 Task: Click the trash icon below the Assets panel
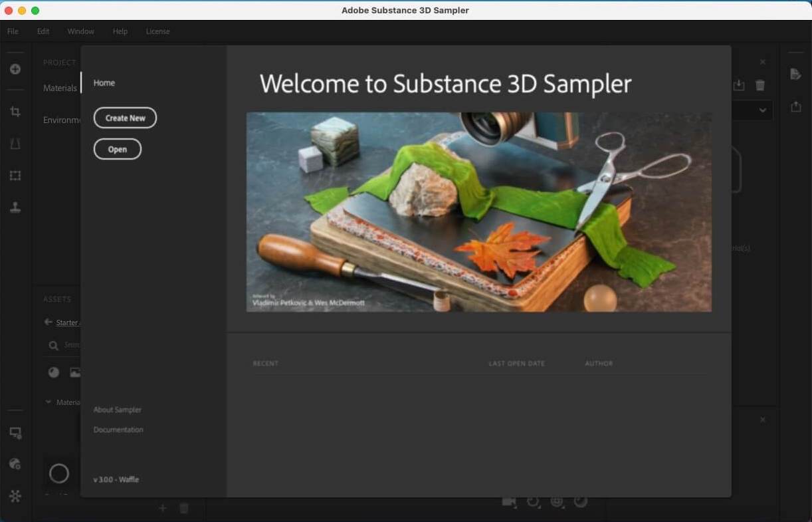click(184, 508)
